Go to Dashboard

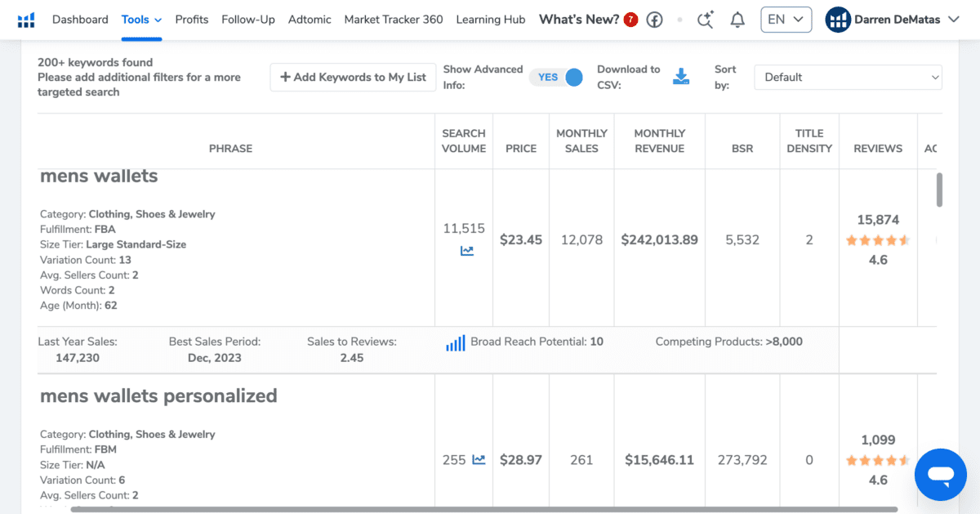coord(80,20)
